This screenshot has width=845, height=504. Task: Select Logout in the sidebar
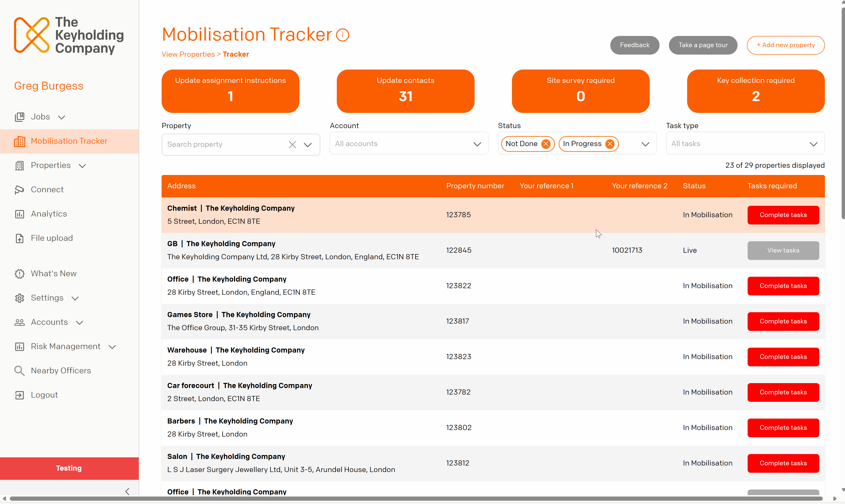pyautogui.click(x=45, y=395)
